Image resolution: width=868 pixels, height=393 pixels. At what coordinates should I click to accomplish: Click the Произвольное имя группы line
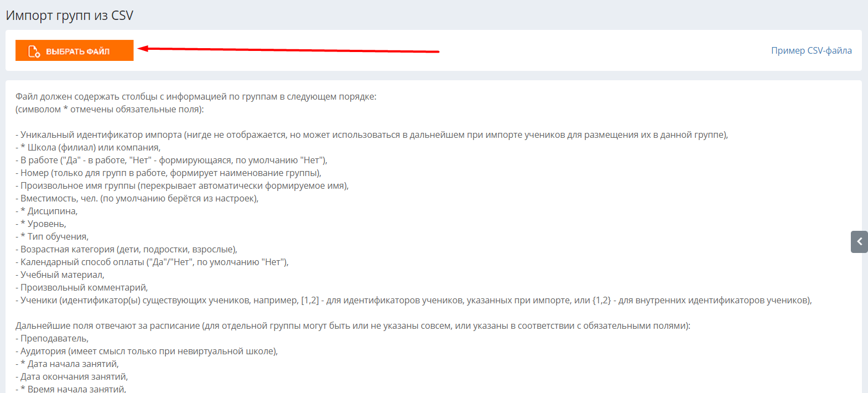(182, 185)
